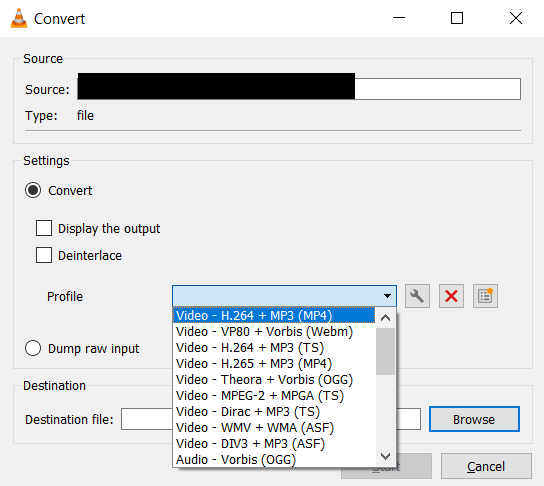Click the Cancel button

486,466
